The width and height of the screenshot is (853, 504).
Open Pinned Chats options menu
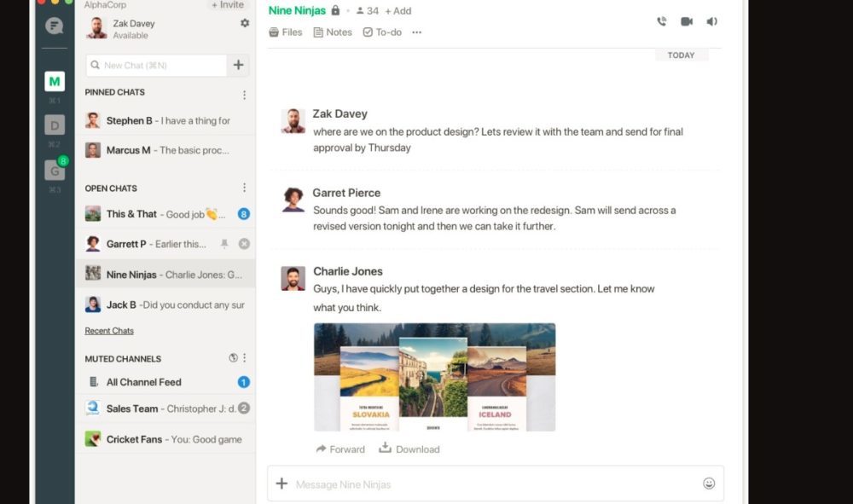[244, 95]
